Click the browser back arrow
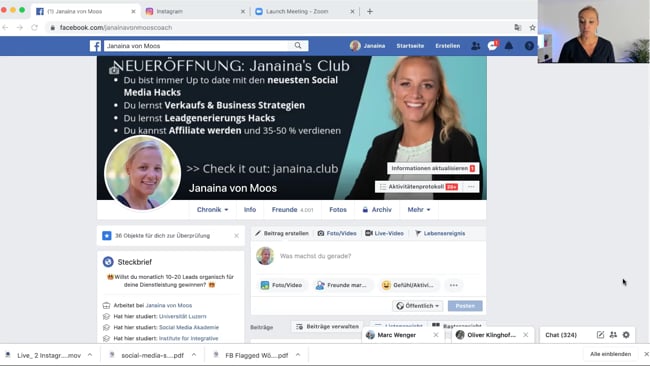 coord(5,27)
